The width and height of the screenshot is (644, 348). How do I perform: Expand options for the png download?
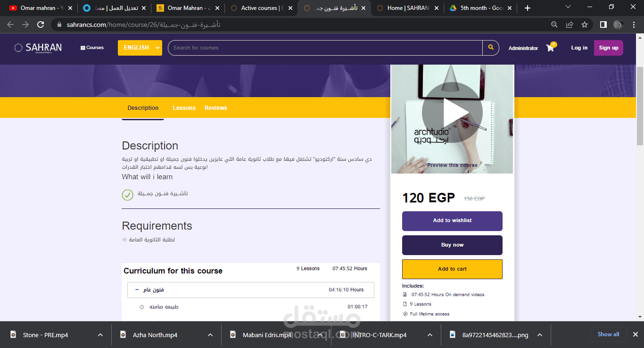click(x=540, y=335)
